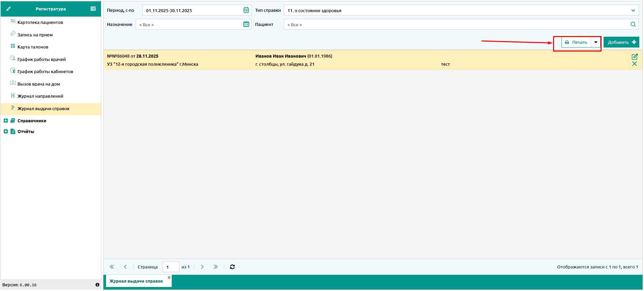Screen dimensions: 644x291
Task: Open the Тип справки dropdown
Action: (x=633, y=10)
